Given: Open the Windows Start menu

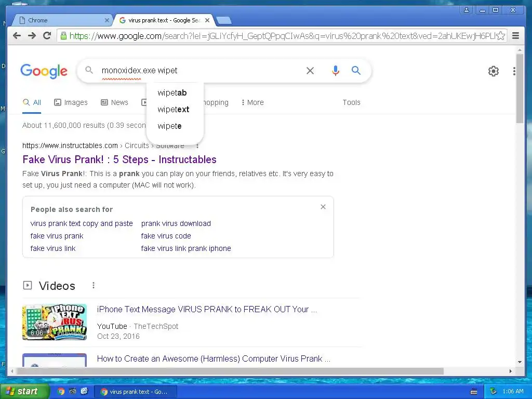Looking at the screenshot, I should pos(24,391).
